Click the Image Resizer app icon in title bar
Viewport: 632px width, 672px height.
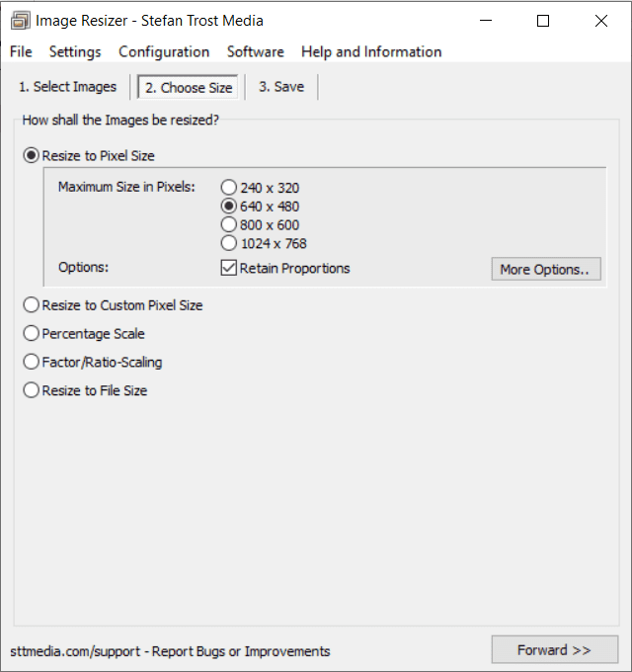(20, 21)
